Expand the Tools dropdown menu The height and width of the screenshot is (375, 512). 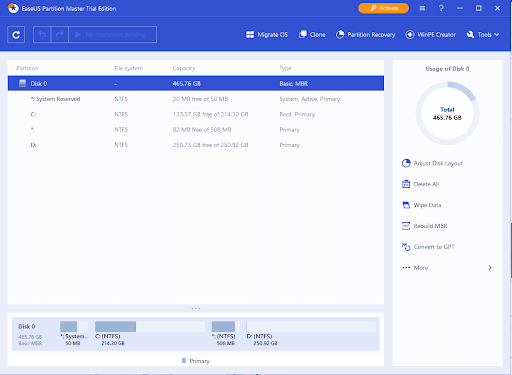point(483,35)
